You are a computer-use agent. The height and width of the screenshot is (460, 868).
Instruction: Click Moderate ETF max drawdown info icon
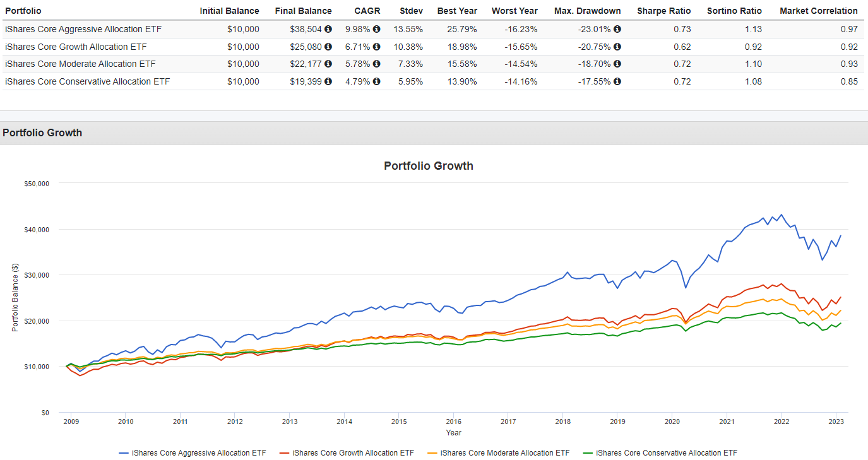click(617, 64)
